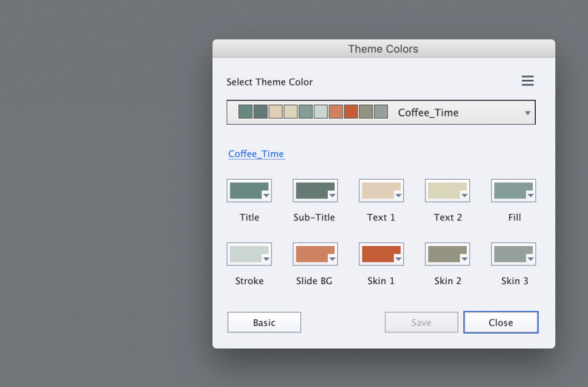Open the Slide BG color dropdown arrow
This screenshot has height=387, width=588.
pyautogui.click(x=332, y=259)
